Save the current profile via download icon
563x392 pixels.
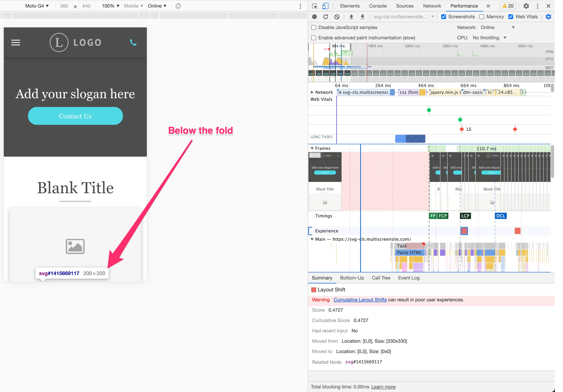[x=363, y=17]
